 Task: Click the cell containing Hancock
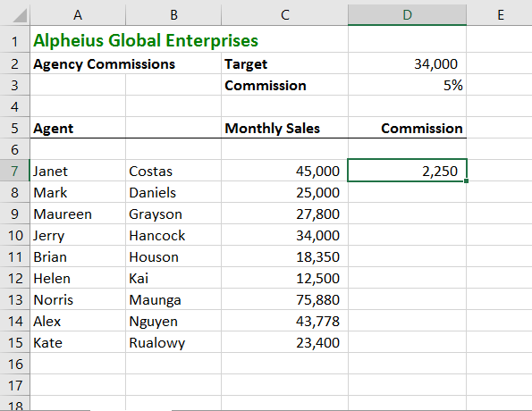click(x=173, y=235)
